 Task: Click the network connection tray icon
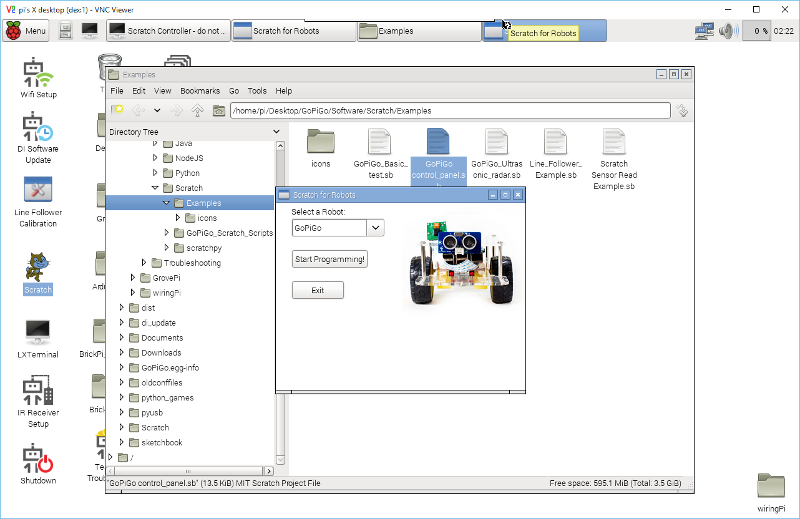704,31
